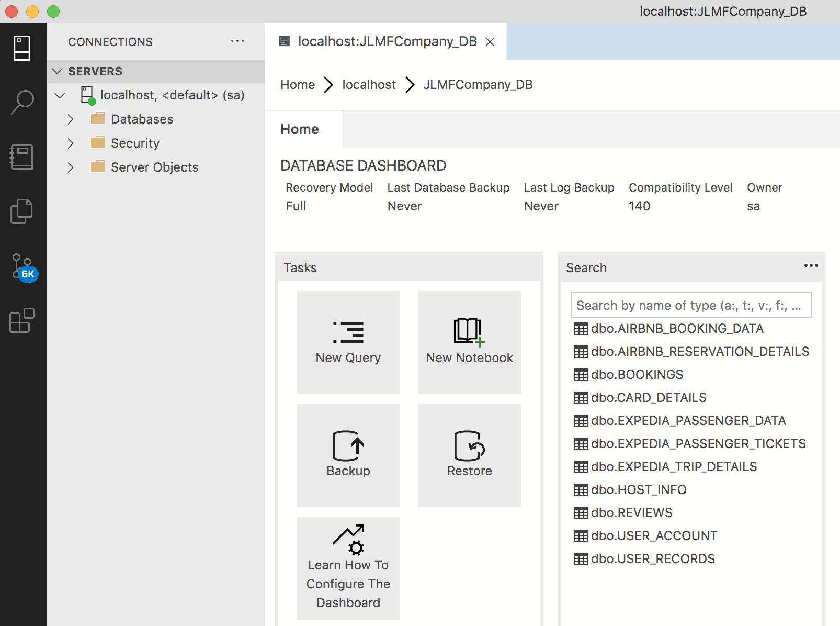Viewport: 840px width, 626px height.
Task: Open the Search view icon in sidebar
Action: point(22,103)
